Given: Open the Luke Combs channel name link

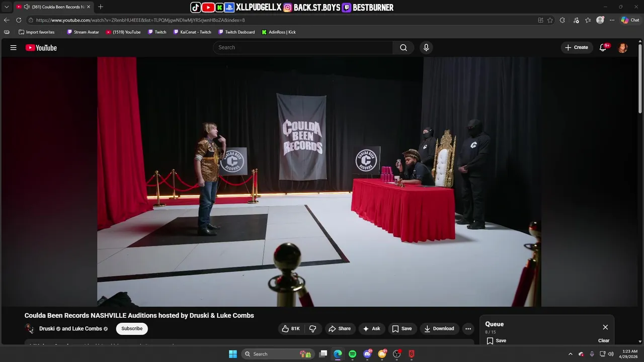Looking at the screenshot, I should (87, 329).
